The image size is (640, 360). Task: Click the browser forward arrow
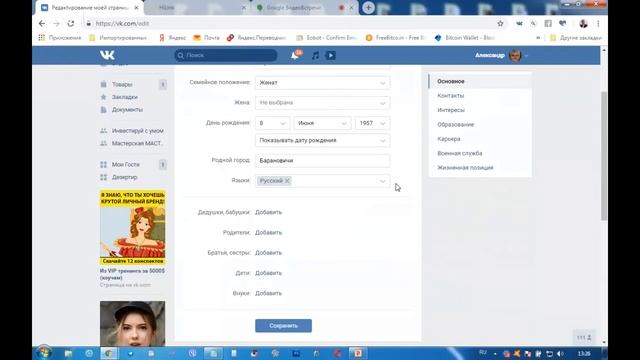(x=56, y=24)
